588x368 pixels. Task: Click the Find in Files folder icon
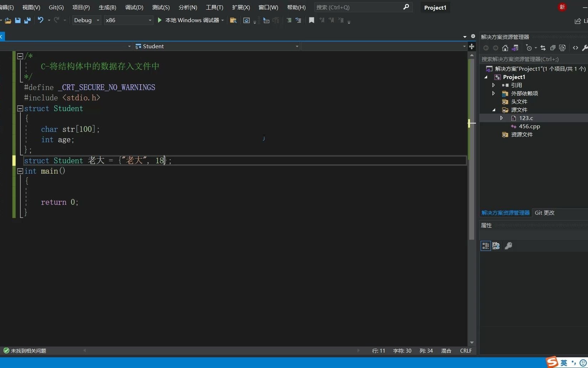233,20
